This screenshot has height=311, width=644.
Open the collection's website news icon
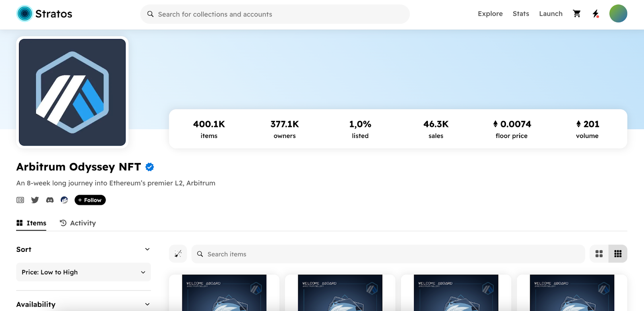click(x=20, y=200)
